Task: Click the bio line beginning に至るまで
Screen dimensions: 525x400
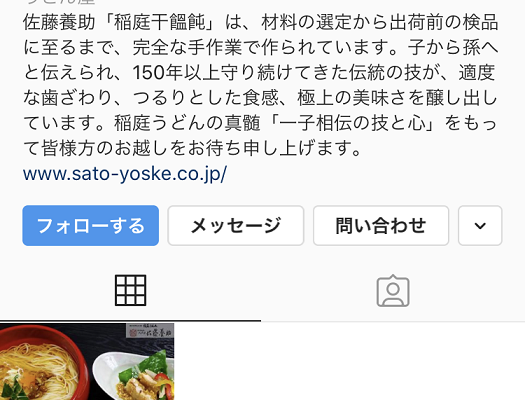Action: click(261, 48)
